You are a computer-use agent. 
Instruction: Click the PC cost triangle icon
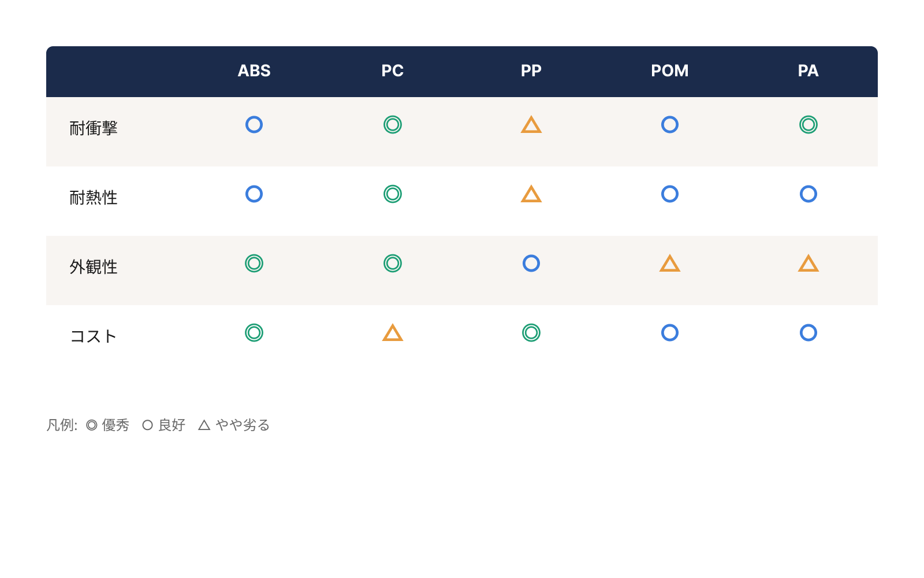pyautogui.click(x=393, y=334)
